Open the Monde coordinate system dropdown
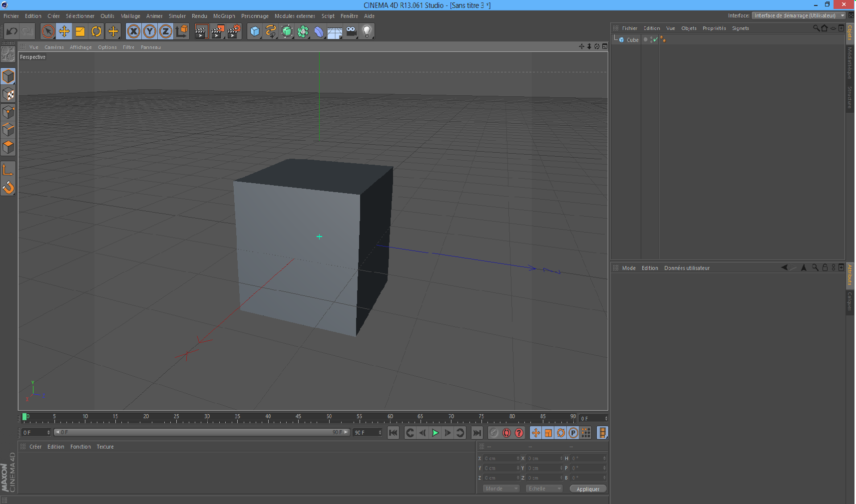The width and height of the screenshot is (856, 504). (501, 489)
